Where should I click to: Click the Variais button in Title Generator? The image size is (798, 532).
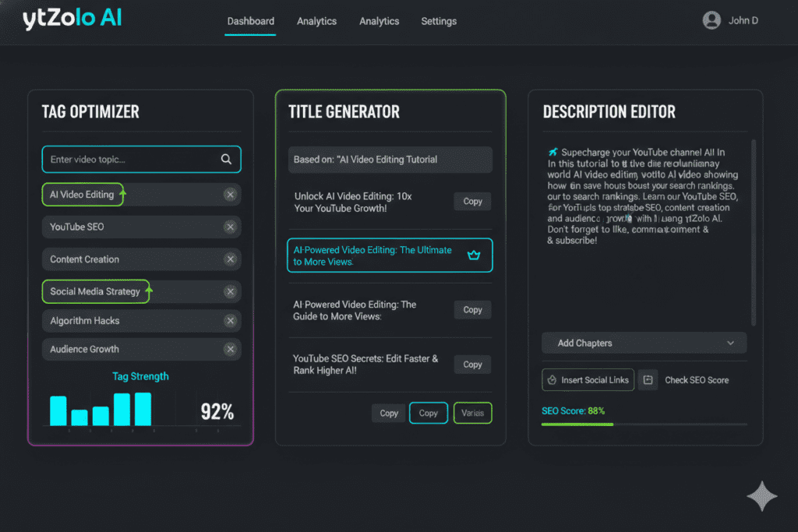(472, 413)
